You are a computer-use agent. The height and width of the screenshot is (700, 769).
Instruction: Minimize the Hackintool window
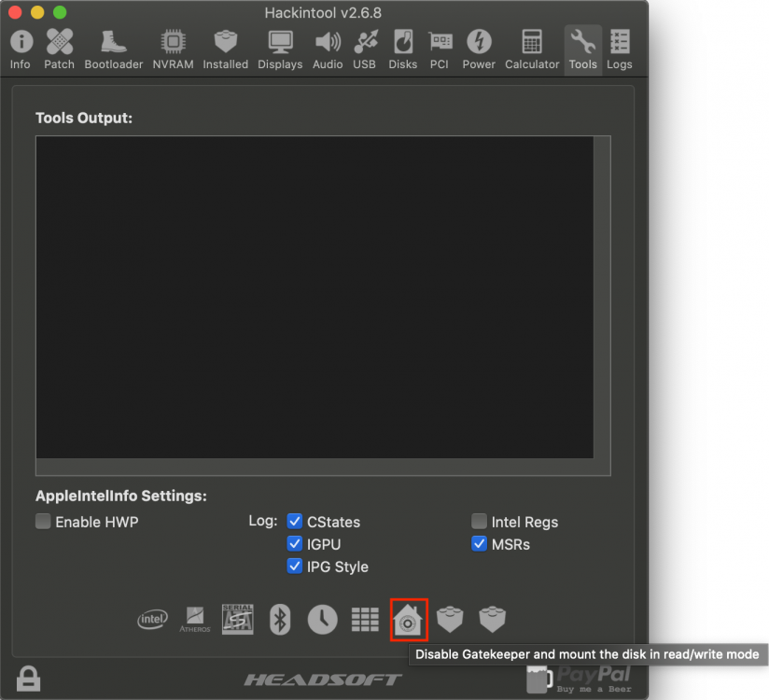coord(37,12)
